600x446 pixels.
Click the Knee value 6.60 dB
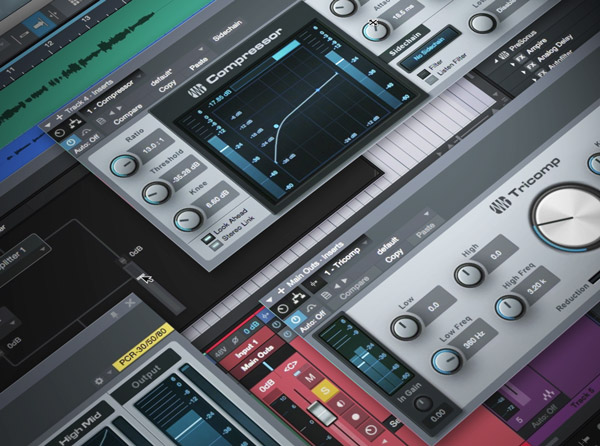tap(218, 199)
